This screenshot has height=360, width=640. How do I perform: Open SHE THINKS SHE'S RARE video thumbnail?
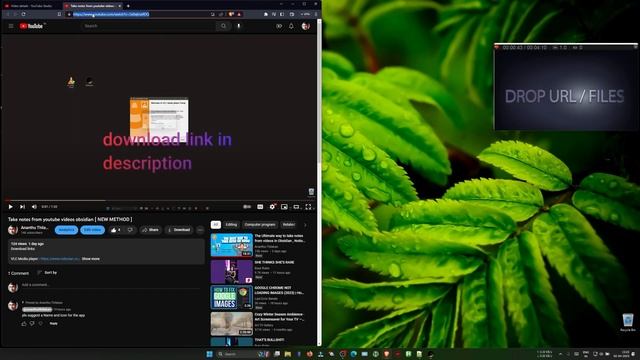pos(231,271)
